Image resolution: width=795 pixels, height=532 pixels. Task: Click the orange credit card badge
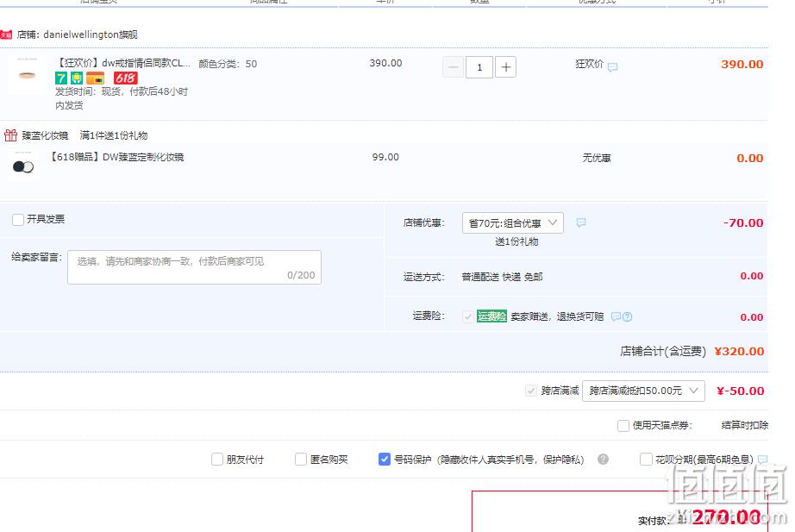point(96,78)
